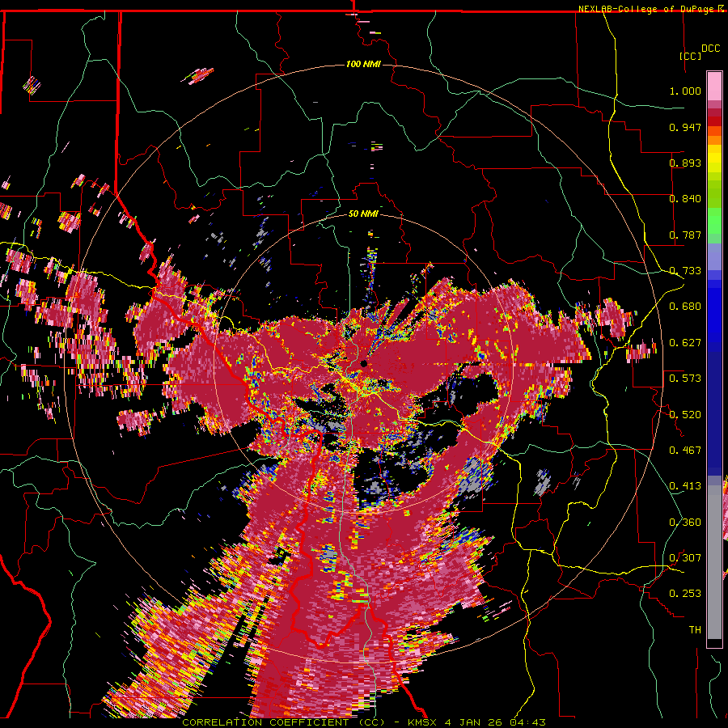Click the DCC label above color scale

tap(710, 49)
